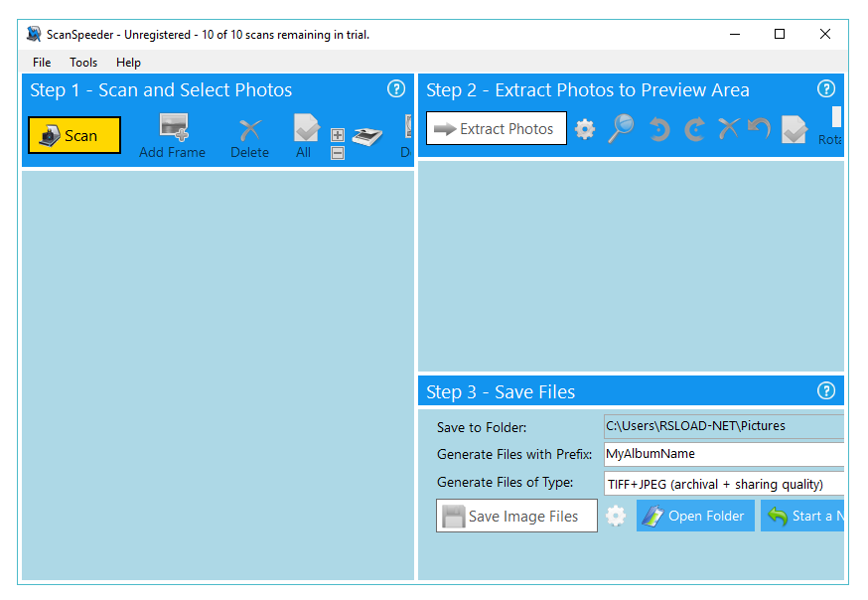Click Extract Photos button
The height and width of the screenshot is (600, 868).
point(497,128)
